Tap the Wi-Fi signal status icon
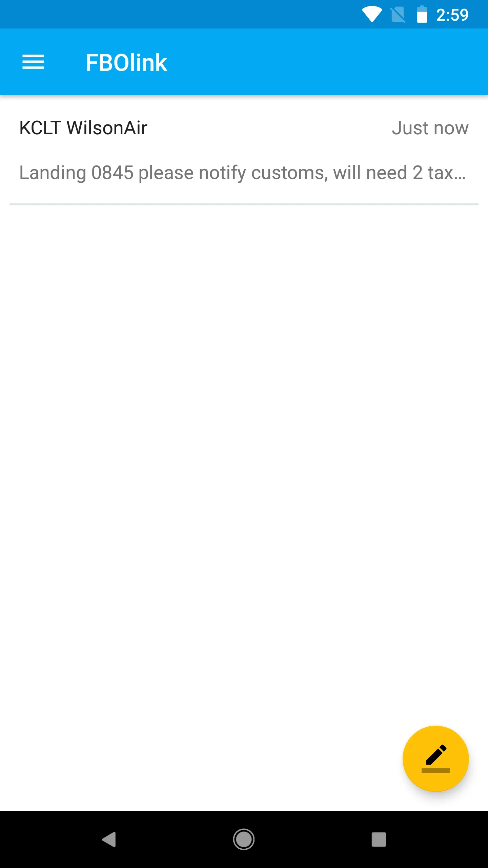 point(372,15)
